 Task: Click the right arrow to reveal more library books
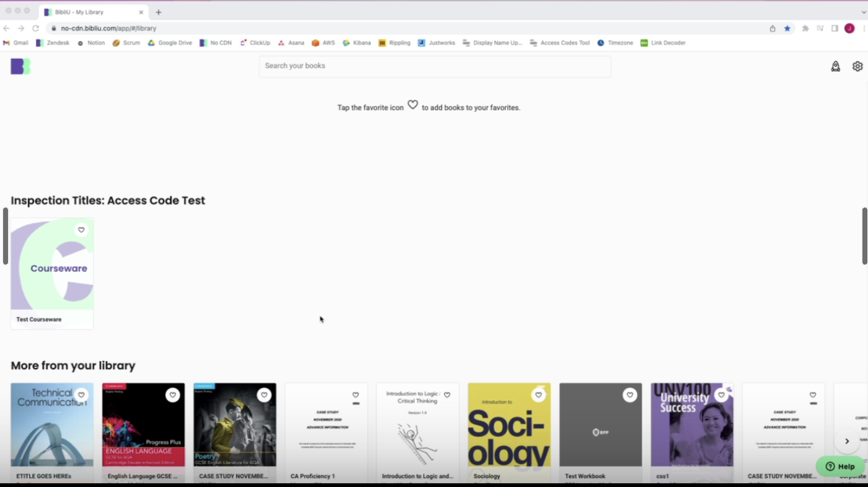coord(847,441)
